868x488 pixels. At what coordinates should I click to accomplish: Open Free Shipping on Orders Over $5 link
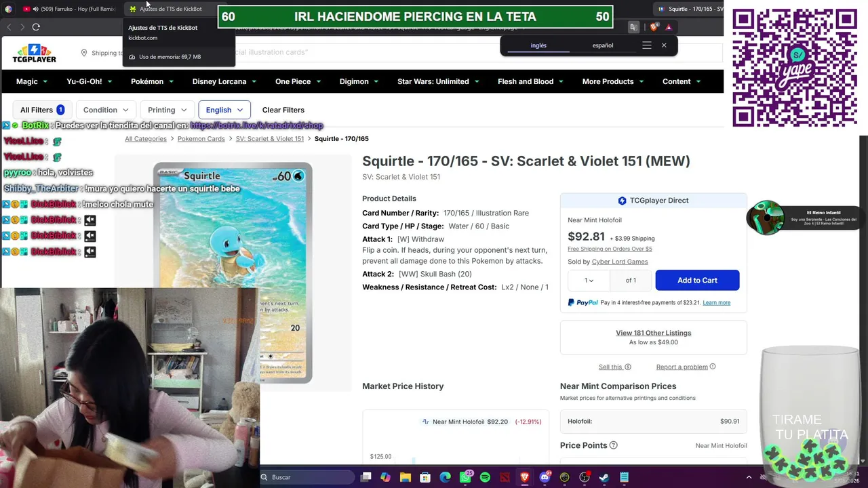[x=610, y=249]
